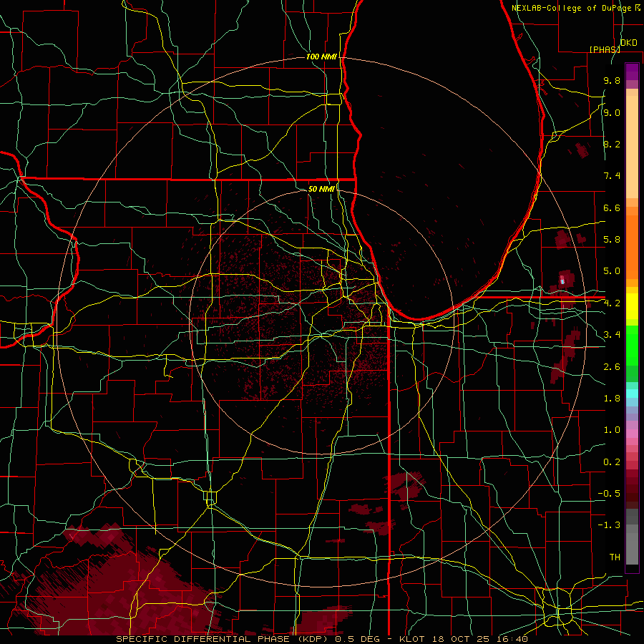Click the -0.5 value on the color scale
This screenshot has height=644, width=644.
[609, 494]
